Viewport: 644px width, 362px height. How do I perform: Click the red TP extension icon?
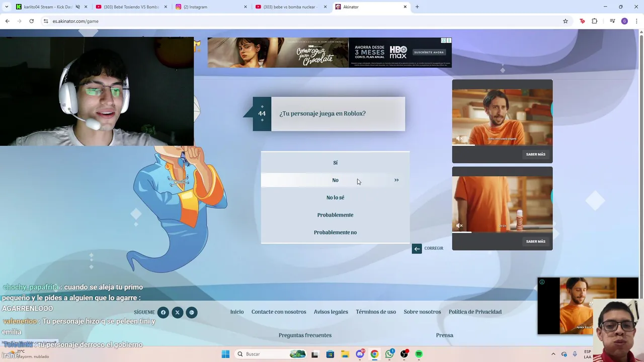pyautogui.click(x=582, y=21)
